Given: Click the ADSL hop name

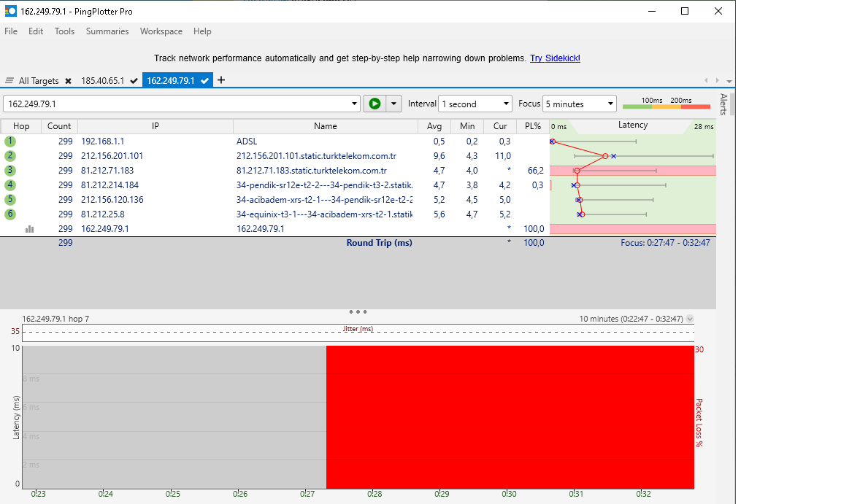Looking at the screenshot, I should pyautogui.click(x=247, y=141).
